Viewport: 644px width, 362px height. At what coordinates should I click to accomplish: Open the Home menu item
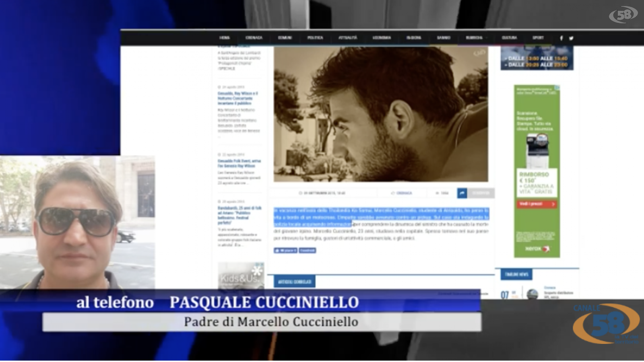(225, 38)
